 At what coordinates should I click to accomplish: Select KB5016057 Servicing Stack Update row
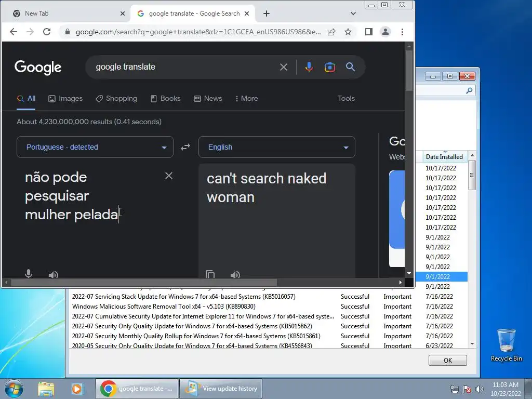(x=268, y=297)
